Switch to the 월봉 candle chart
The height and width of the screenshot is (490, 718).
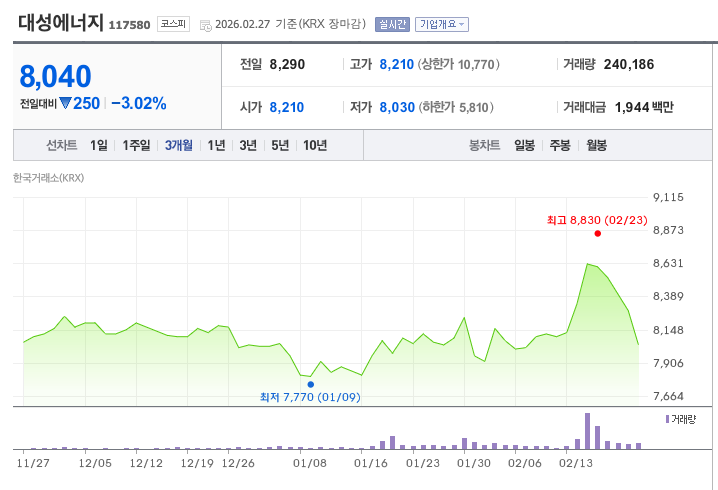(596, 146)
